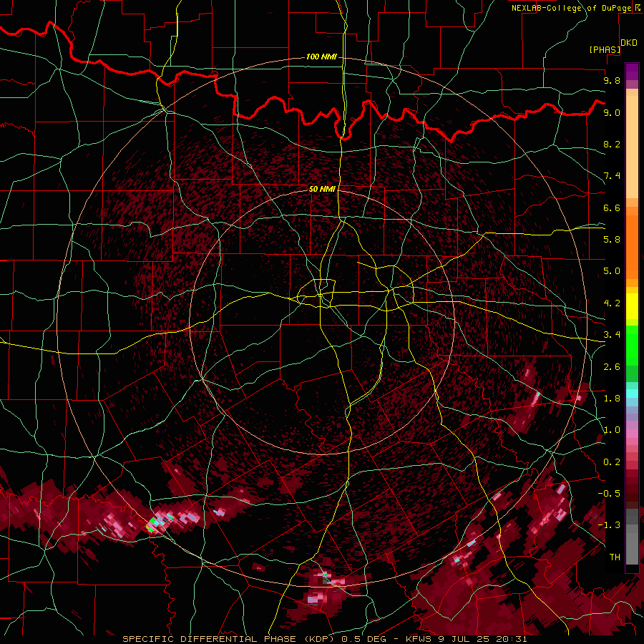Click the 0.2 scale value
The height and width of the screenshot is (644, 644).
pos(612,462)
